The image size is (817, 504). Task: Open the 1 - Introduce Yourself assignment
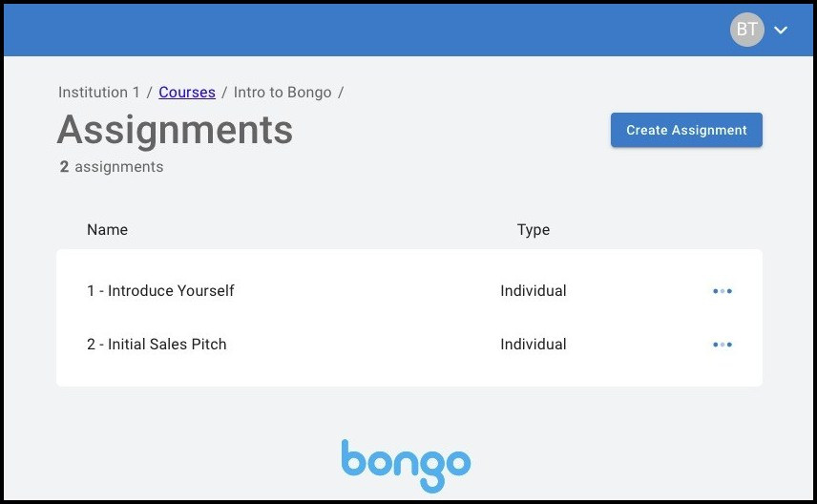click(160, 291)
